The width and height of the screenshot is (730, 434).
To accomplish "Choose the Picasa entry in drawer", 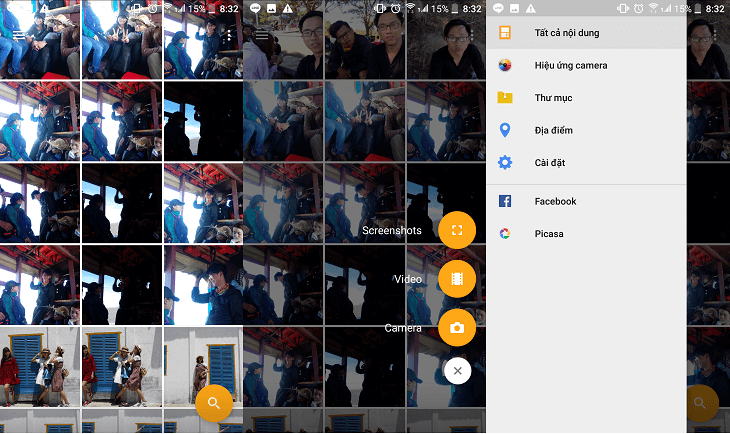I will coord(586,234).
